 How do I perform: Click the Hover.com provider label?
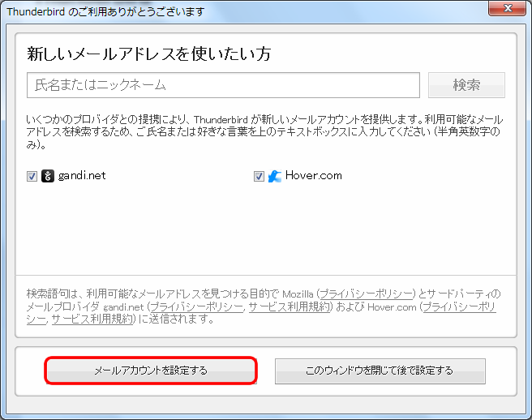[x=313, y=175]
